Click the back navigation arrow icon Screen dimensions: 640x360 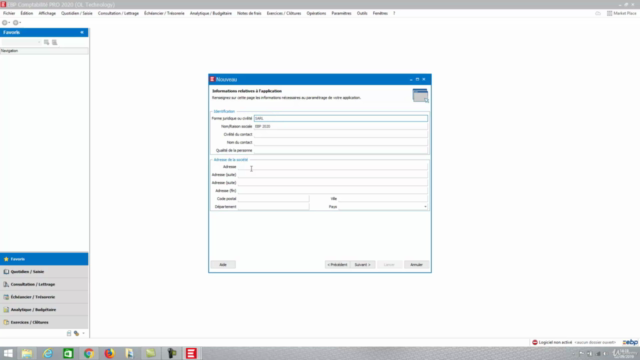(5, 22)
